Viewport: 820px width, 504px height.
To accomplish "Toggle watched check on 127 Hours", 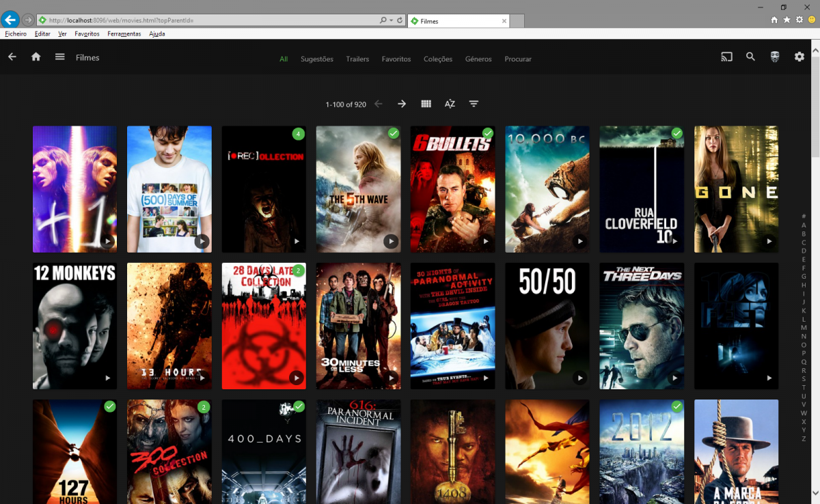I will (x=109, y=407).
